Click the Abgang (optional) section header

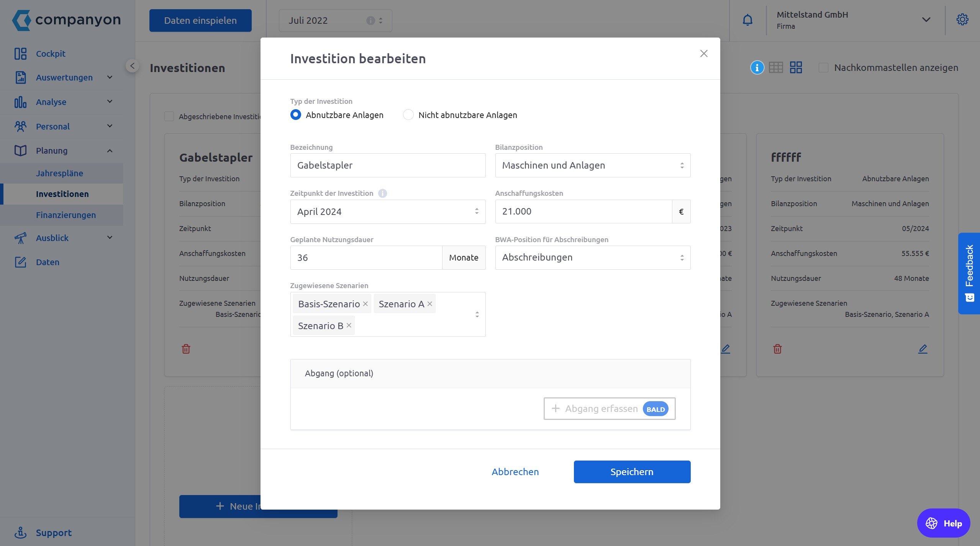(490, 374)
